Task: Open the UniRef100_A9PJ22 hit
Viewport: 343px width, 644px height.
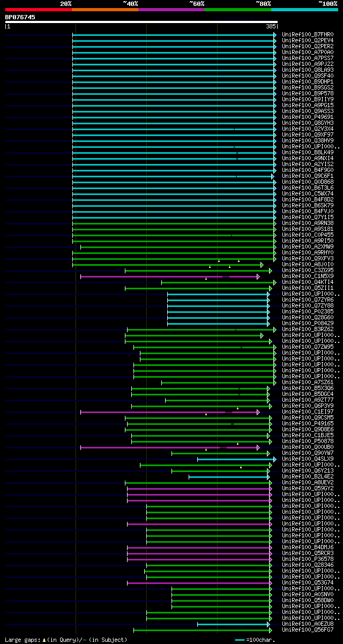Action: [x=308, y=64]
